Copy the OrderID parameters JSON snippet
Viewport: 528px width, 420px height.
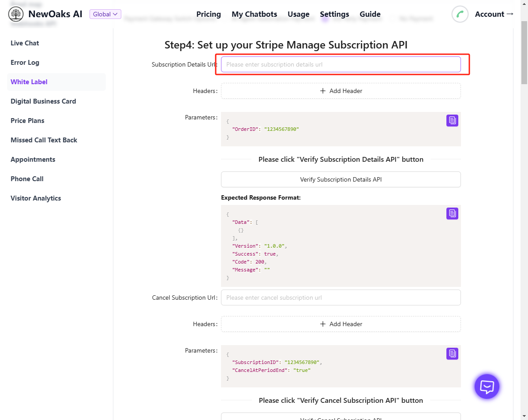pyautogui.click(x=452, y=120)
